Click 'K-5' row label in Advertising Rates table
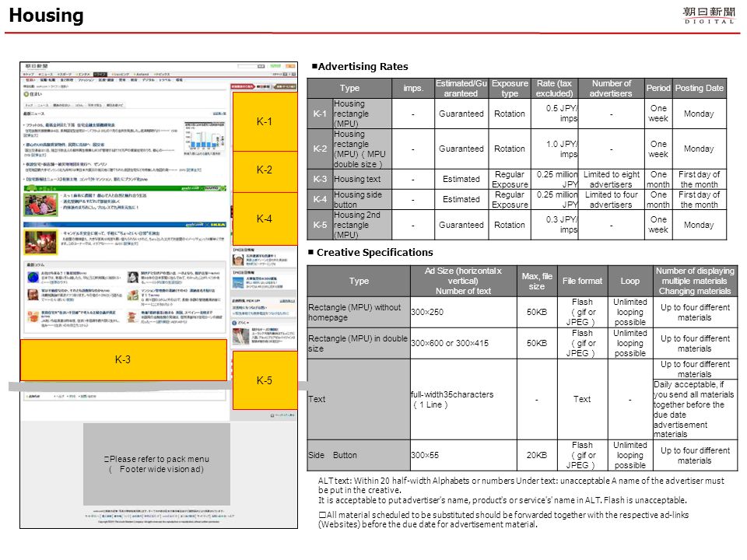The height and width of the screenshot is (560, 747). pos(320,225)
